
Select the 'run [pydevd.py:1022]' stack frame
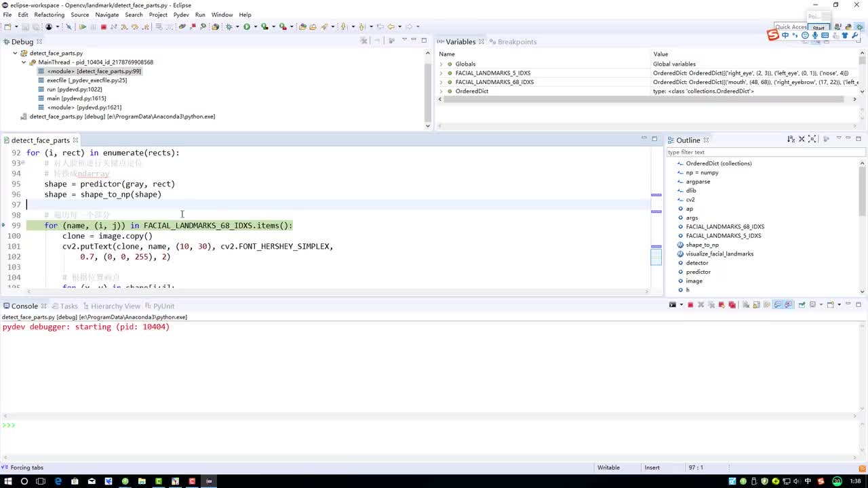pos(75,89)
